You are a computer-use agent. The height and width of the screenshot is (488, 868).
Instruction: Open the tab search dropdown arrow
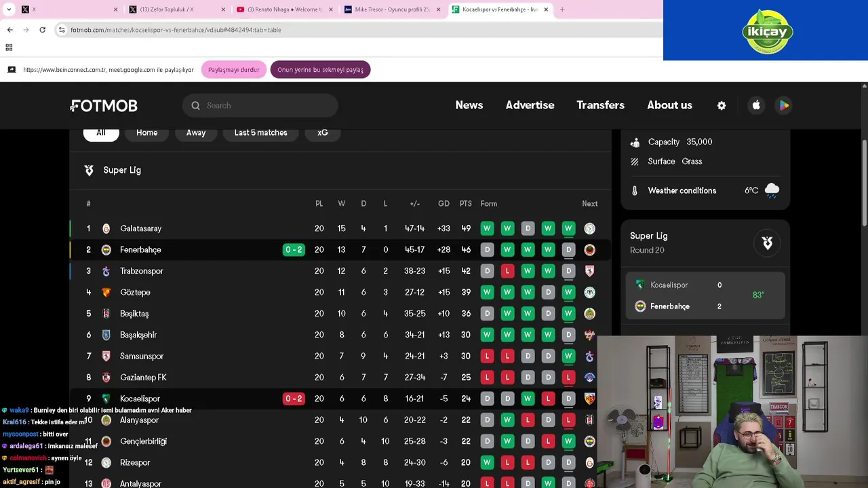tap(9, 9)
